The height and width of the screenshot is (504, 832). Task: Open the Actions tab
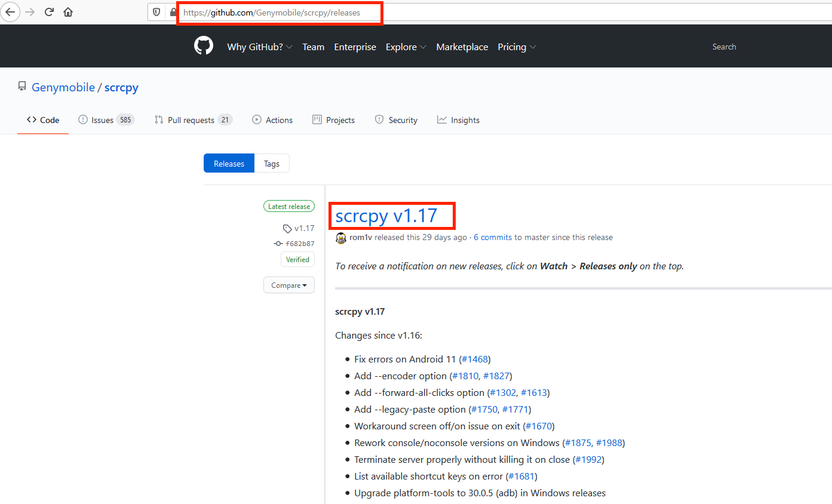[x=272, y=120]
